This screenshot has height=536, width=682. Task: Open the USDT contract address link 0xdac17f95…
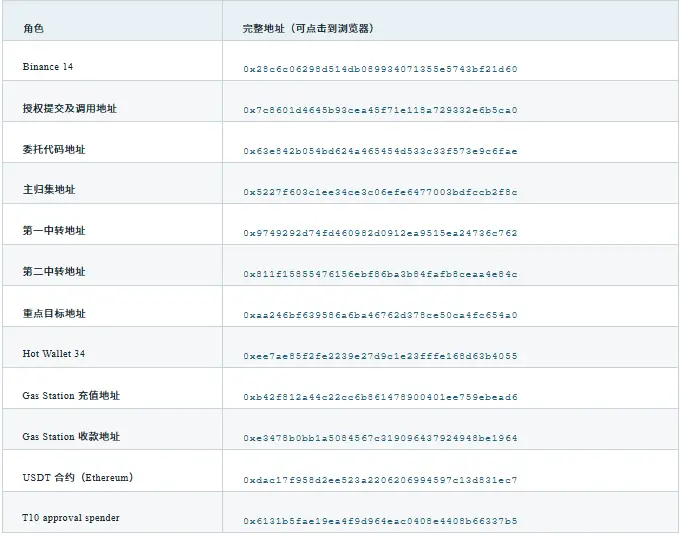(x=380, y=480)
